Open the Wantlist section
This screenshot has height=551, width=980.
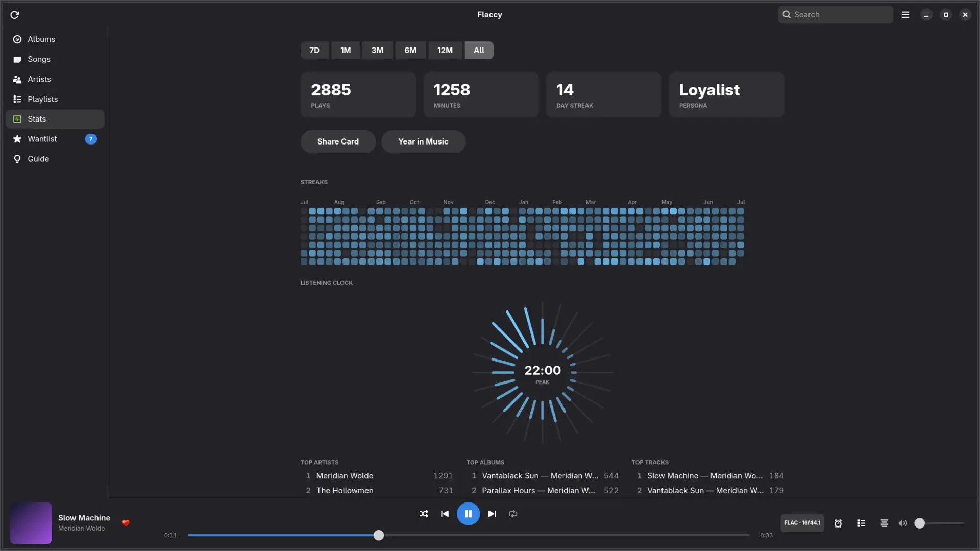click(55, 139)
